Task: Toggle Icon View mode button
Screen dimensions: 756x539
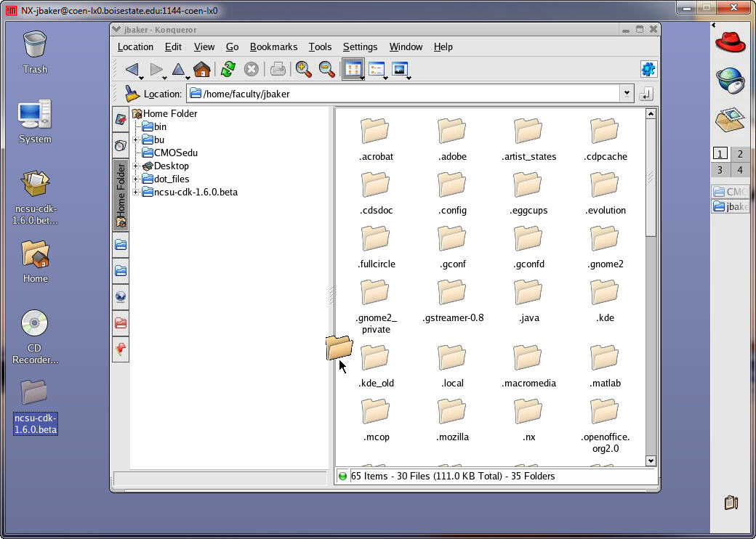Action: tap(353, 70)
